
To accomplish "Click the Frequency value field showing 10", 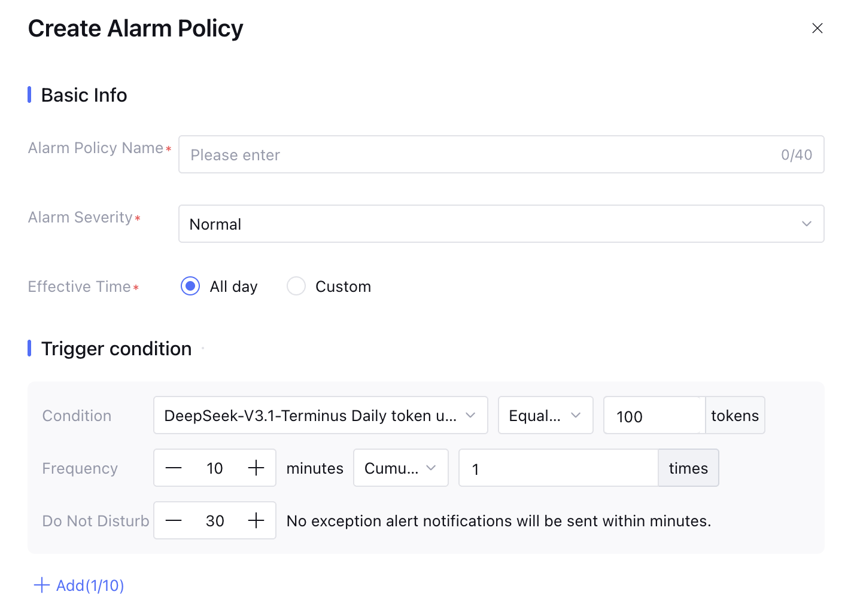I will pos(215,468).
